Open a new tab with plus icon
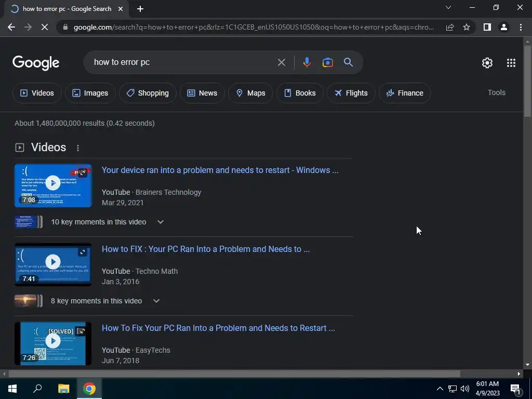532x399 pixels. click(x=140, y=9)
